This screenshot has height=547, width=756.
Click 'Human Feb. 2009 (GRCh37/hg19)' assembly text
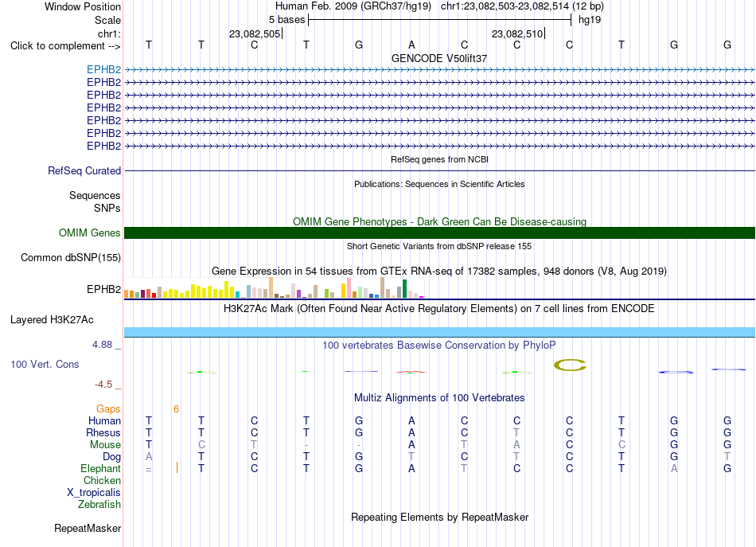tap(355, 6)
